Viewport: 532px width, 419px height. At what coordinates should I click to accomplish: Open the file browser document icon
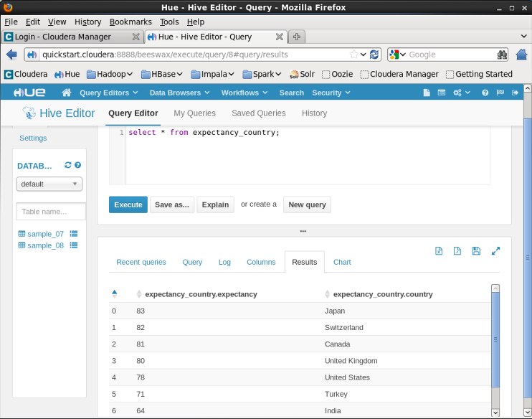pyautogui.click(x=427, y=93)
